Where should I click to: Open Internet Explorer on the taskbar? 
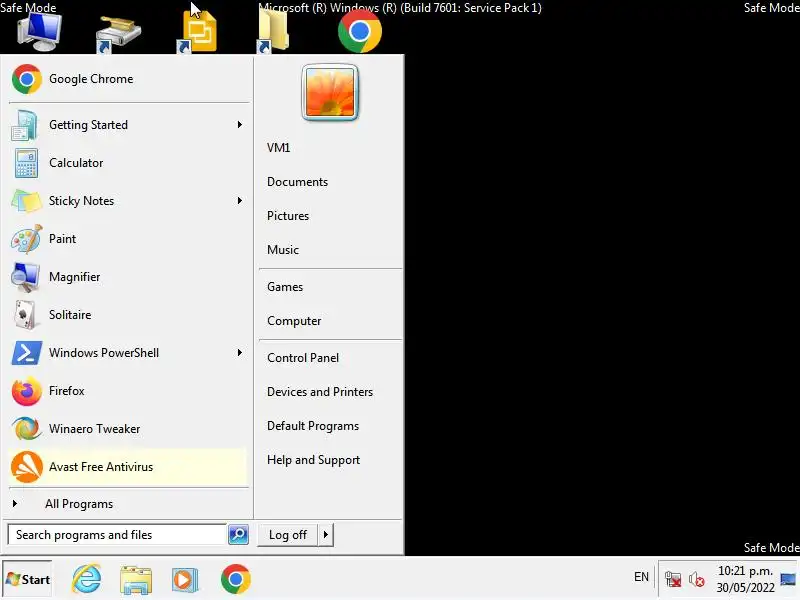[x=86, y=580]
